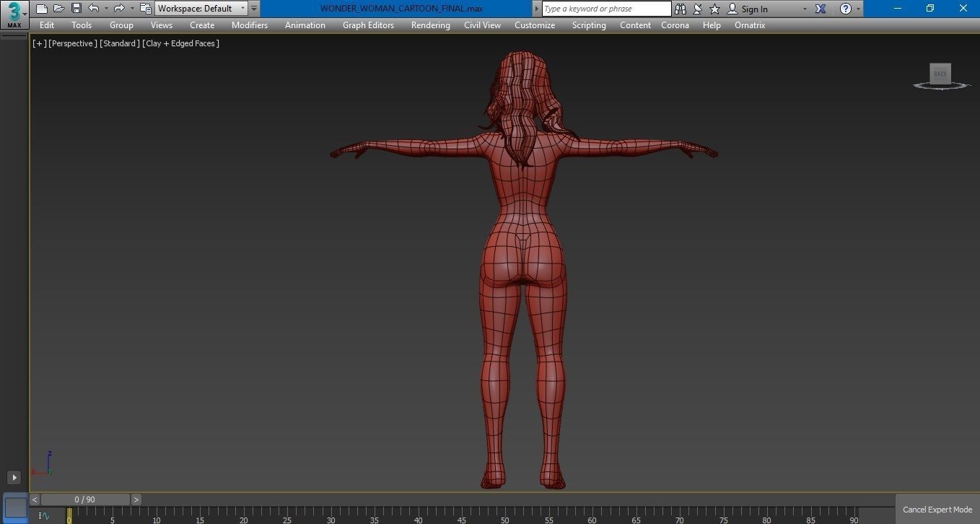Click the [Clay + Edged Faces] label
This screenshot has width=980, height=524.
point(181,43)
